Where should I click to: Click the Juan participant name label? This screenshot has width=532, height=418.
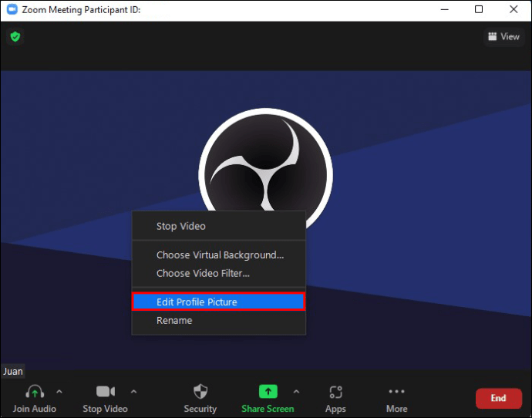pyautogui.click(x=13, y=371)
